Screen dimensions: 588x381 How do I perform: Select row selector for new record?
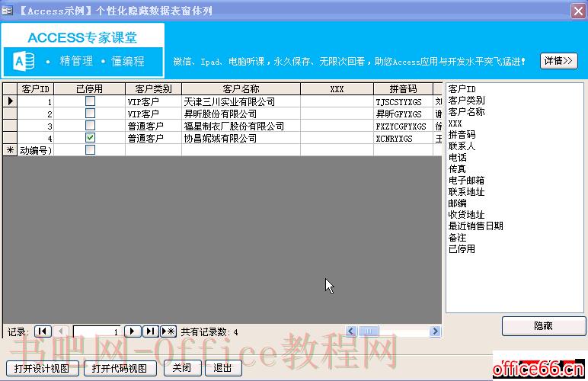point(10,150)
